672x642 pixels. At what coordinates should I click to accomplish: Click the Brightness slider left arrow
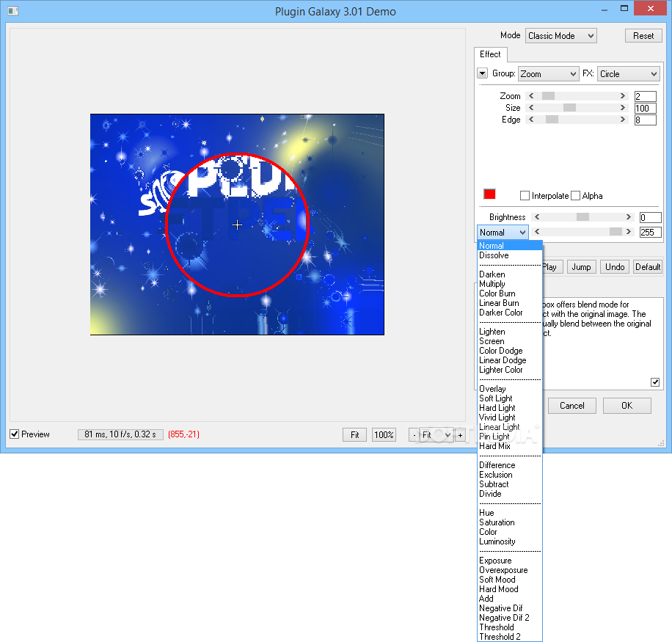tap(537, 217)
